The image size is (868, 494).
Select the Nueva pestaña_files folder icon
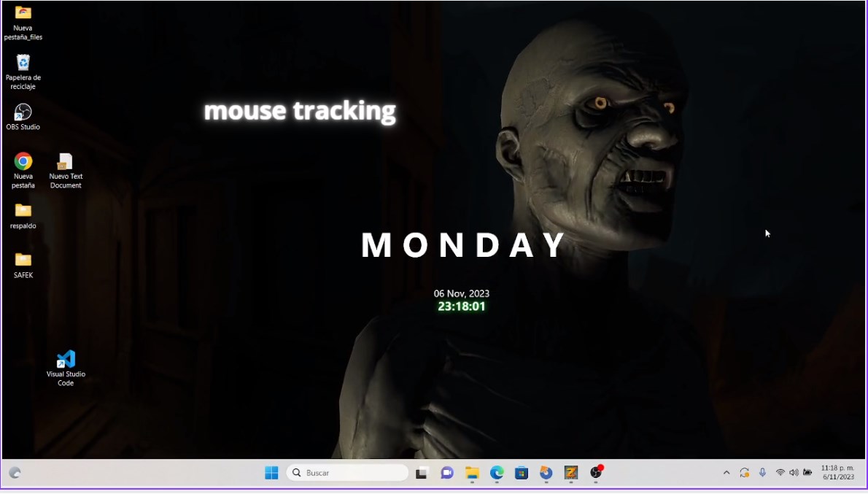(23, 23)
